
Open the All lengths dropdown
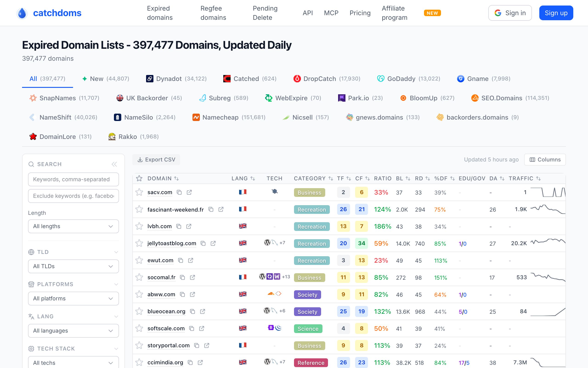pos(73,226)
